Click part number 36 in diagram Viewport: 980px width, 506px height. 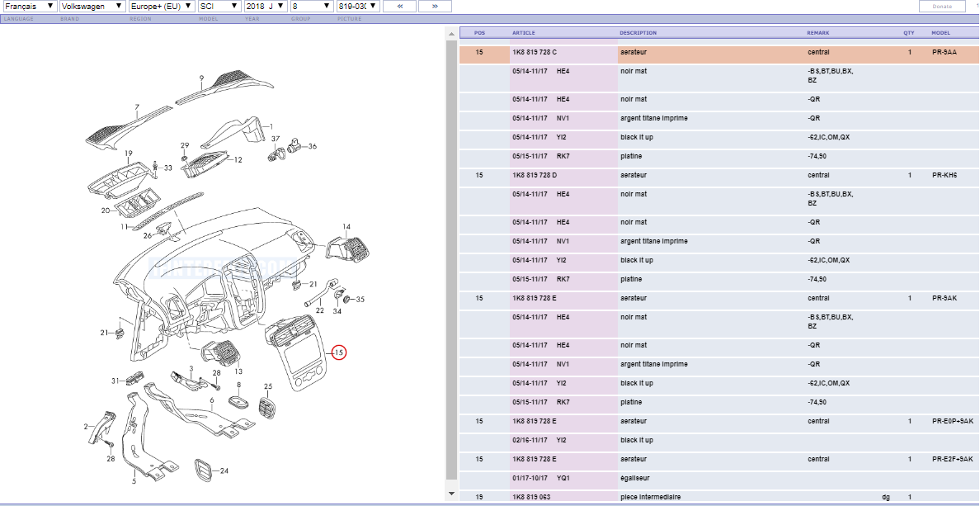coord(313,146)
